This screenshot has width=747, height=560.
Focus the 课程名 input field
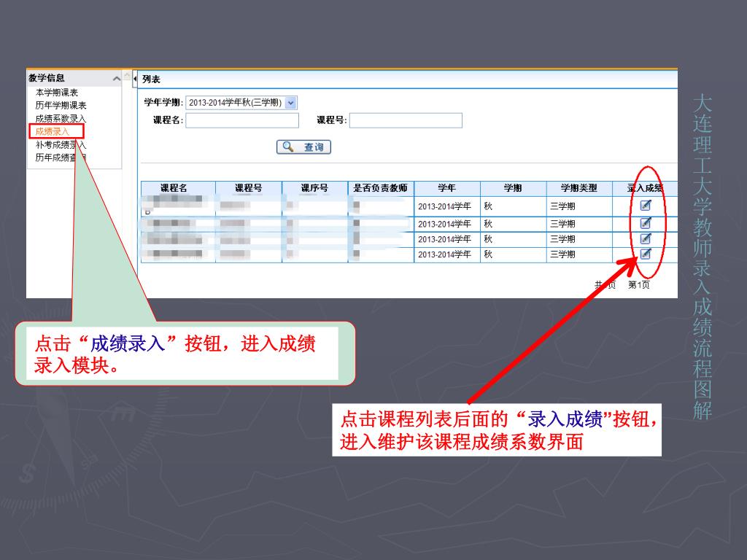(242, 120)
